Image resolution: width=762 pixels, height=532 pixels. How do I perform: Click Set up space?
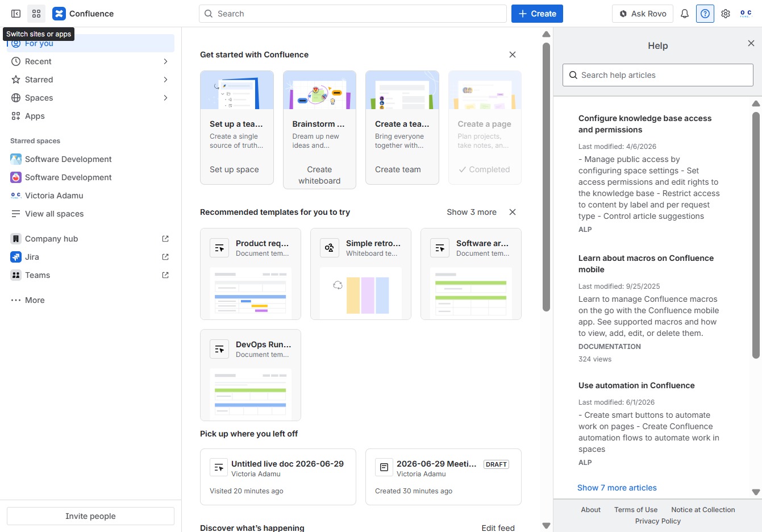pos(234,169)
